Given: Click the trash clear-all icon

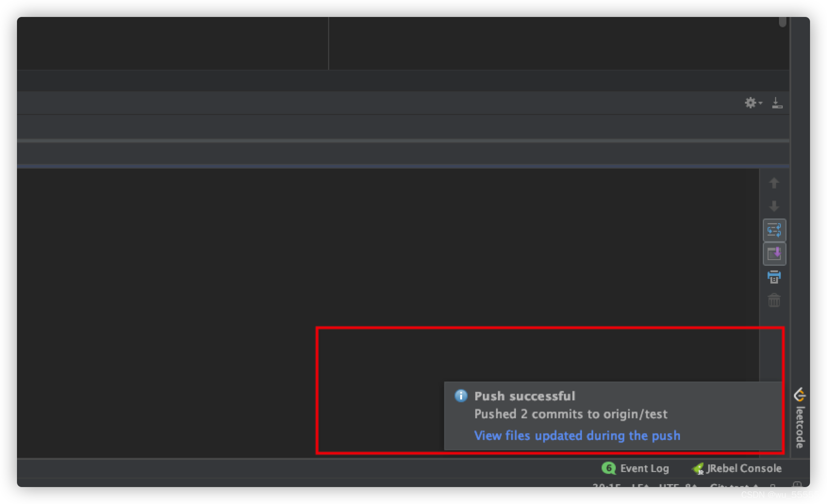Looking at the screenshot, I should tap(774, 300).
